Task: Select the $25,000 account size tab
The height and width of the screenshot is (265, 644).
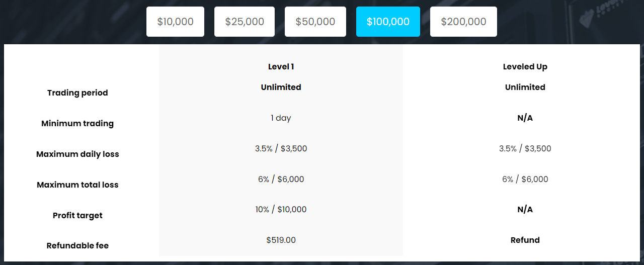Action: [x=245, y=22]
